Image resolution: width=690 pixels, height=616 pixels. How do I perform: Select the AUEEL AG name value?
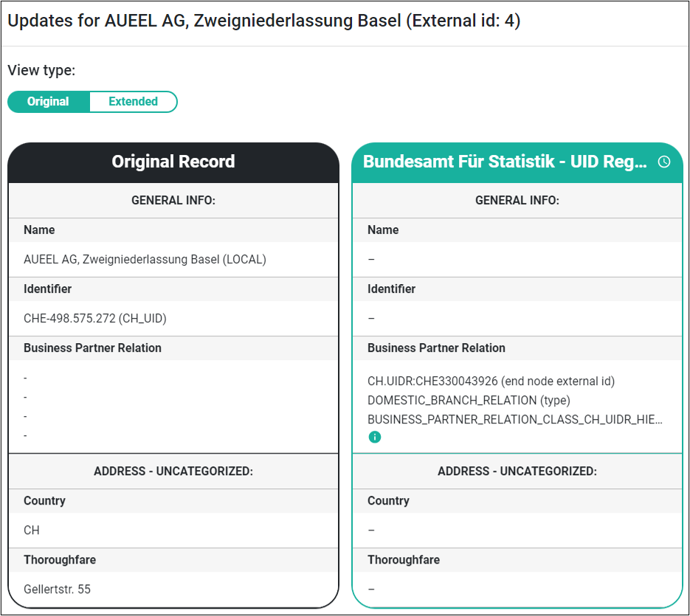[x=145, y=259]
